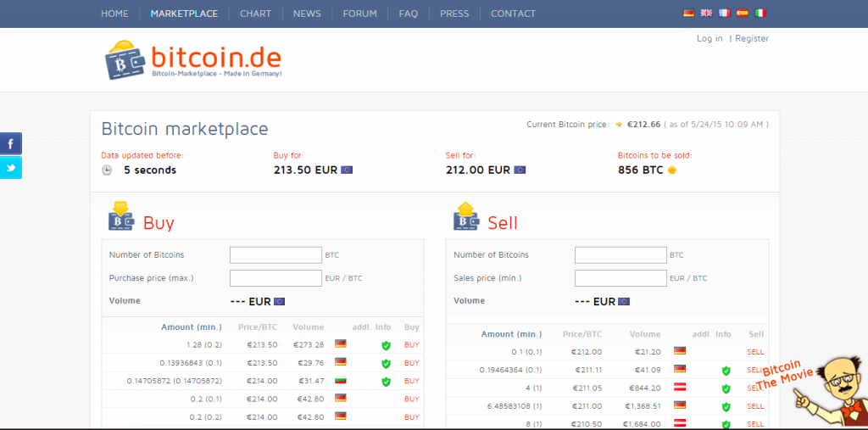868x430 pixels.
Task: Click the green shield in the 0.13936843 row
Action: point(386,364)
